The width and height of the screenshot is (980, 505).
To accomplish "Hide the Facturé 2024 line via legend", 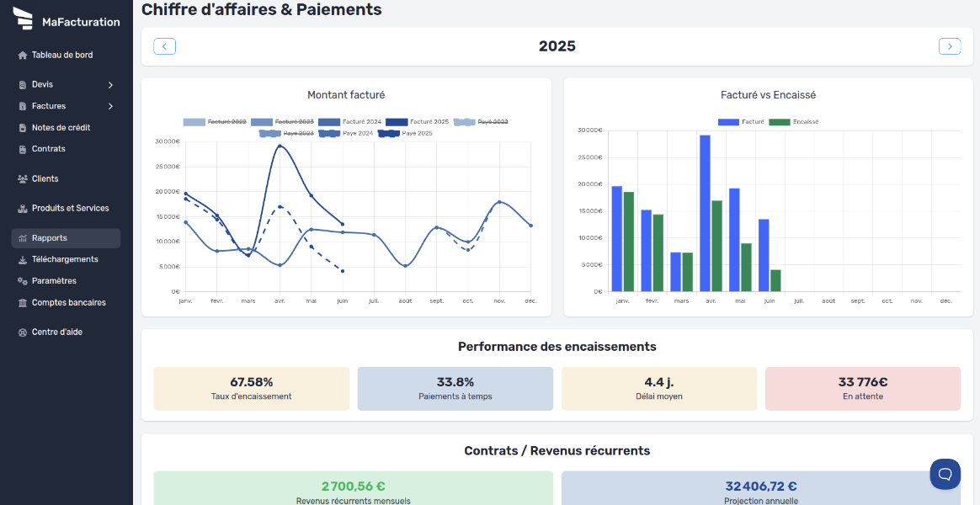I will click(x=349, y=122).
